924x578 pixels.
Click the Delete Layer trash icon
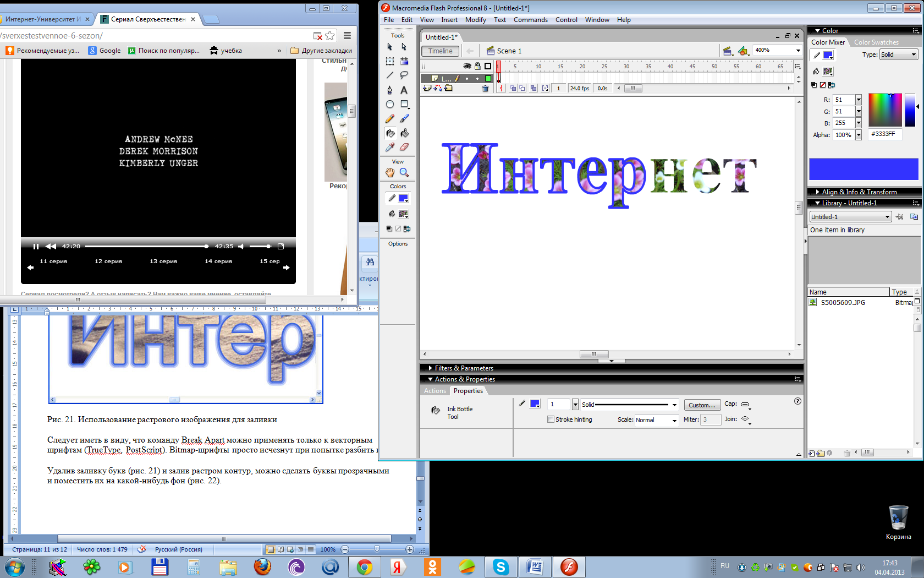click(x=485, y=88)
